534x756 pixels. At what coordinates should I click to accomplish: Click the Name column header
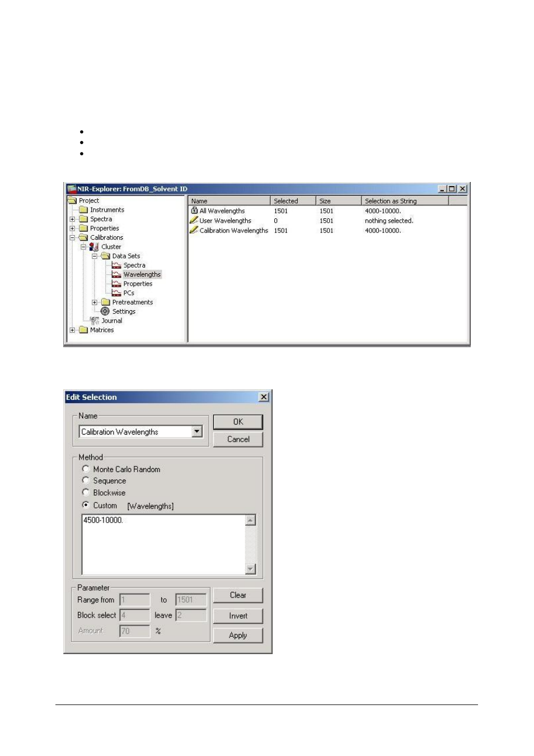(x=229, y=201)
